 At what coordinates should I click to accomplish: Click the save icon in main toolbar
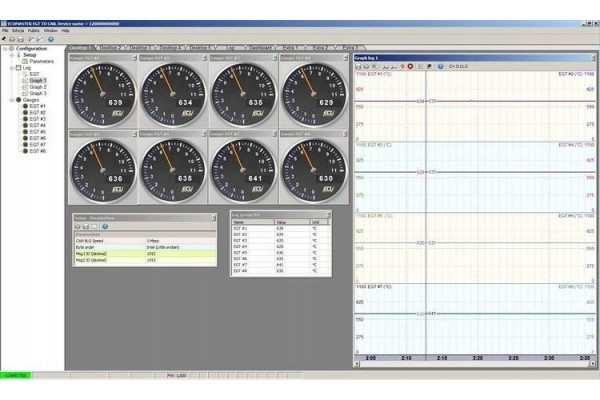coord(21,39)
